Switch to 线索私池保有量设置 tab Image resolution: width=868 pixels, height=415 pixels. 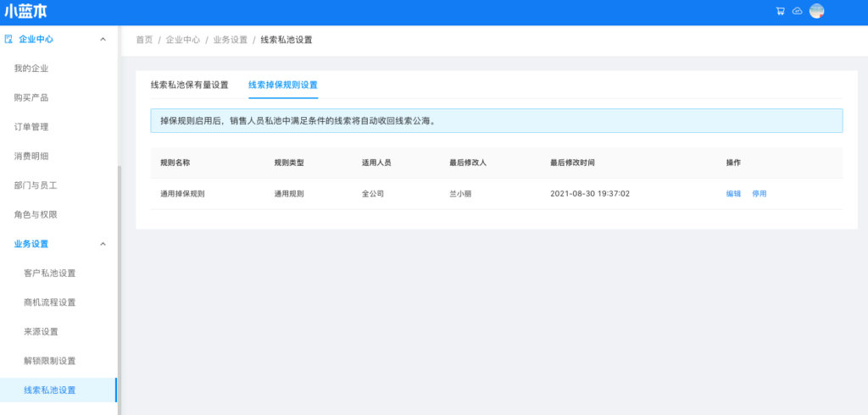(x=190, y=85)
